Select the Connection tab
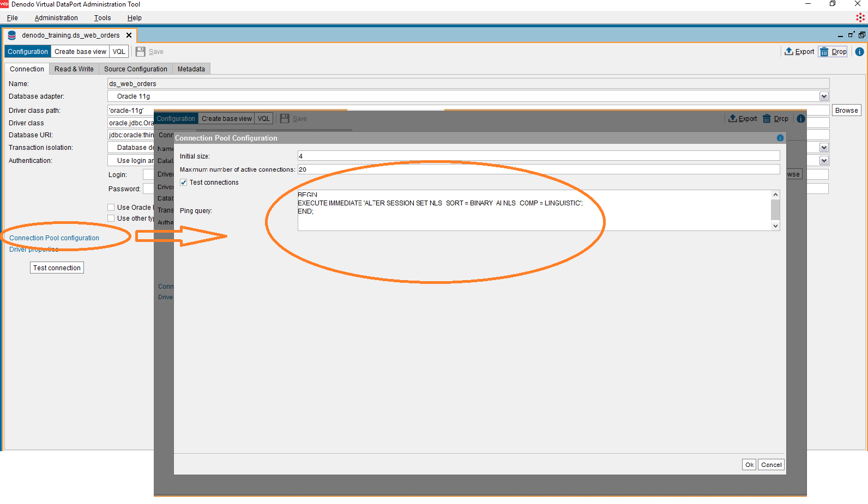868x504 pixels. point(27,69)
